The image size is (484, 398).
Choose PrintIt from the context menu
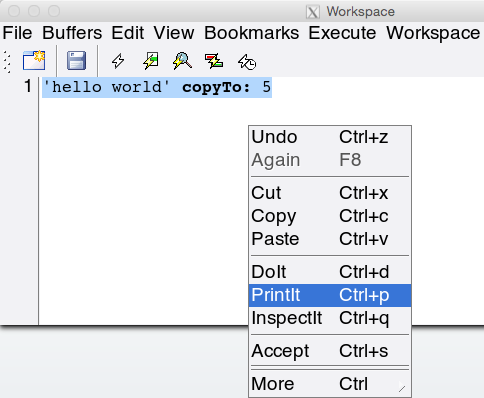[330, 295]
